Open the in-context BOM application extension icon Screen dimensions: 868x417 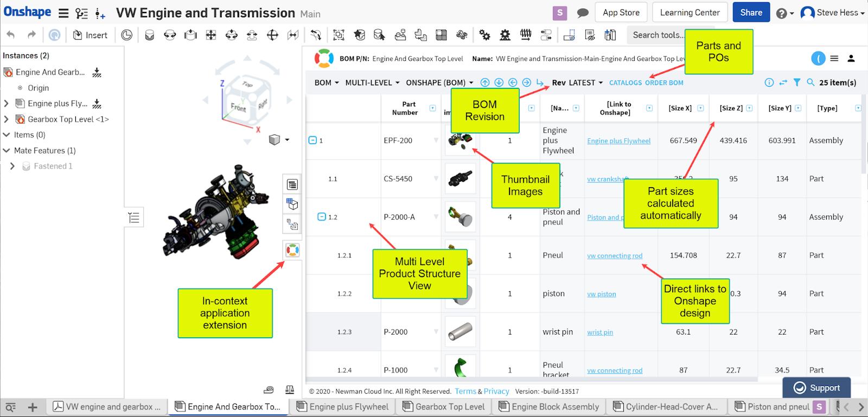click(x=292, y=250)
